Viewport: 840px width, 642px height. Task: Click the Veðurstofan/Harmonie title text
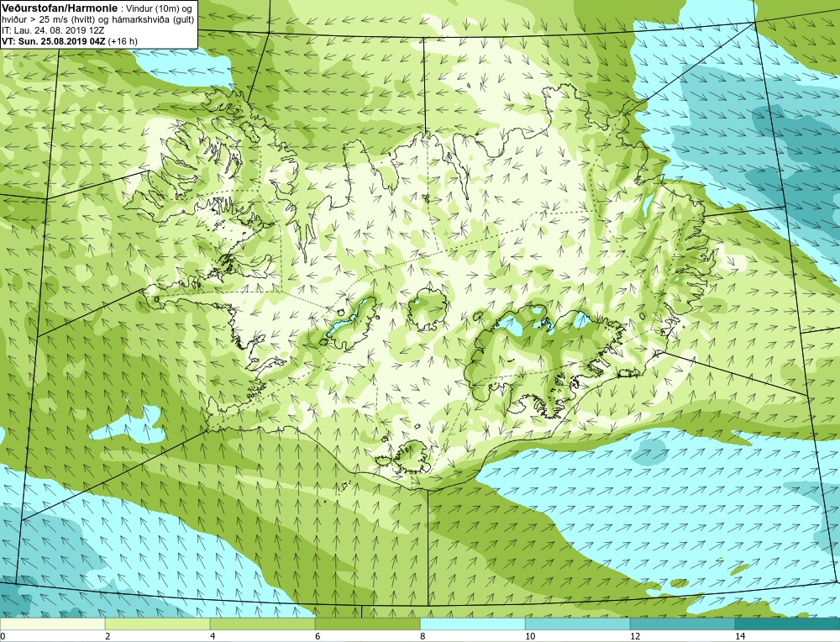[58, 8]
